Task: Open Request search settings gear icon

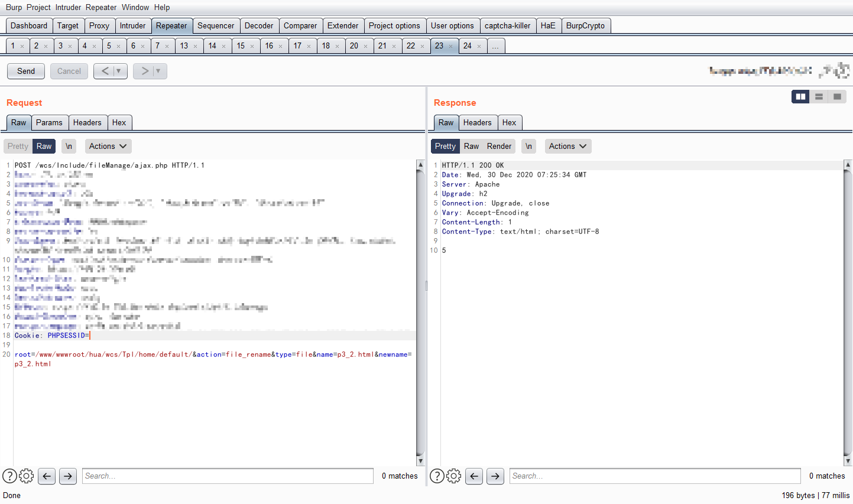Action: (x=27, y=476)
